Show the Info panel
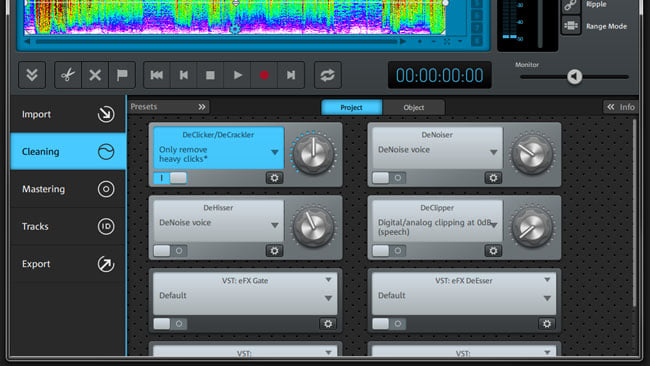The image size is (650, 366). tap(621, 107)
